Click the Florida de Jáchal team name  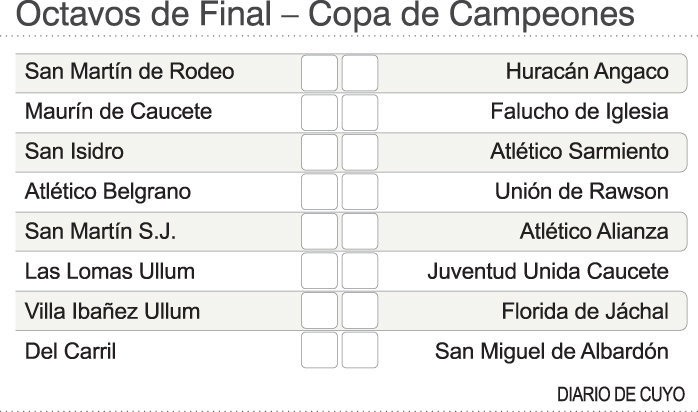pyautogui.click(x=584, y=311)
